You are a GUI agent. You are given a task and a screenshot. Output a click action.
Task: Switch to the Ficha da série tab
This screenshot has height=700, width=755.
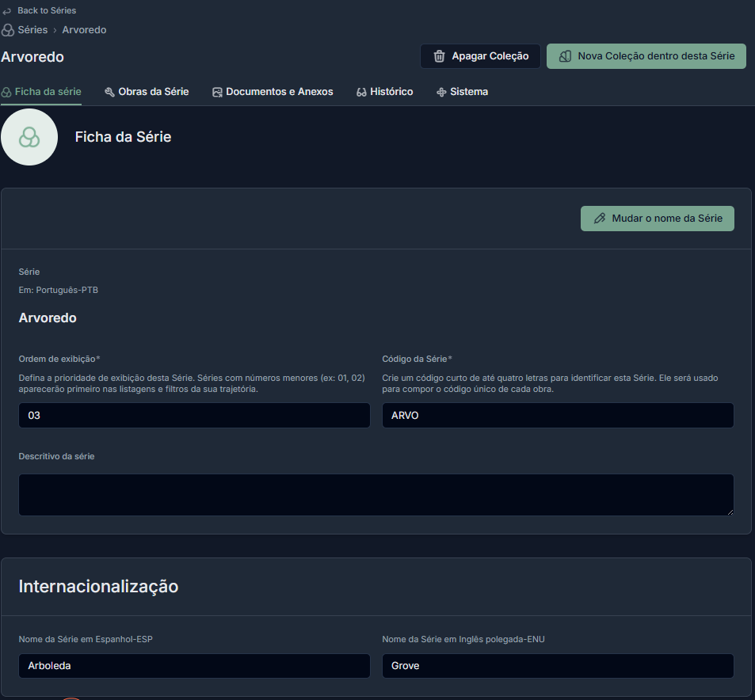[41, 92]
